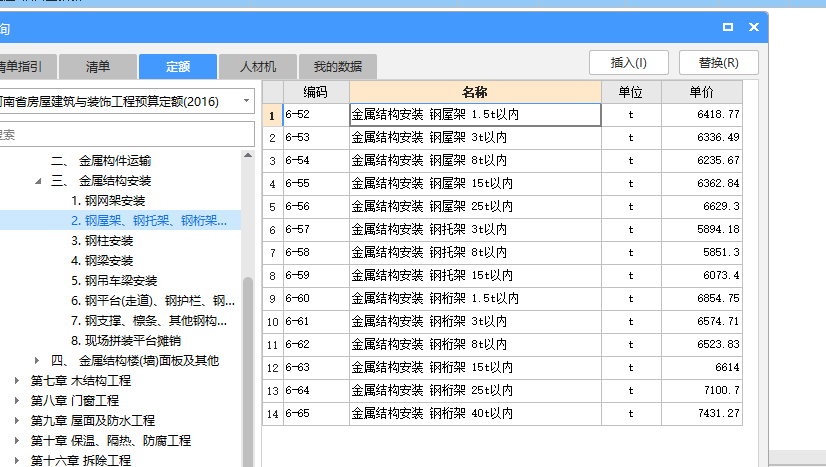The width and height of the screenshot is (826, 467).
Task: Select 7. 钢支撑、檩条 tree item
Action: [149, 321]
